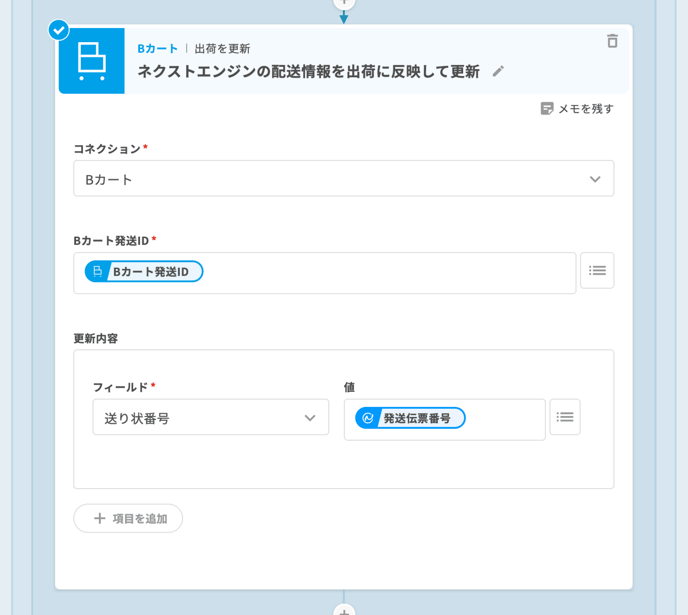
Task: Click the step title starting with ネクストエンジン
Action: 308,71
